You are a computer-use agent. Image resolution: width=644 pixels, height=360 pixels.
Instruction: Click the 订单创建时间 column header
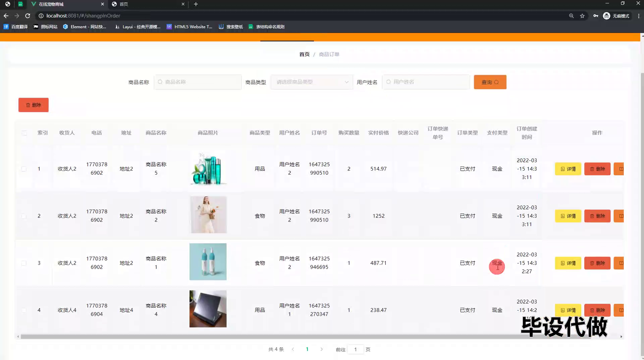click(527, 133)
